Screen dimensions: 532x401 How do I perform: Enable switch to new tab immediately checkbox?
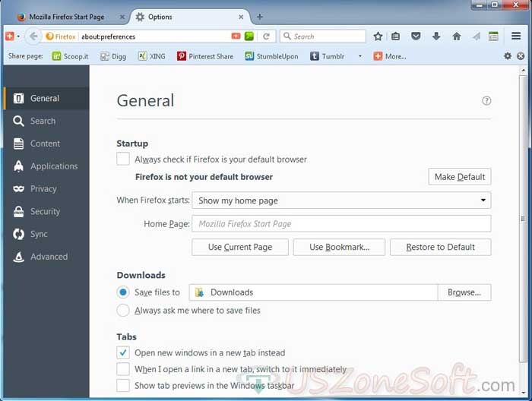click(123, 369)
